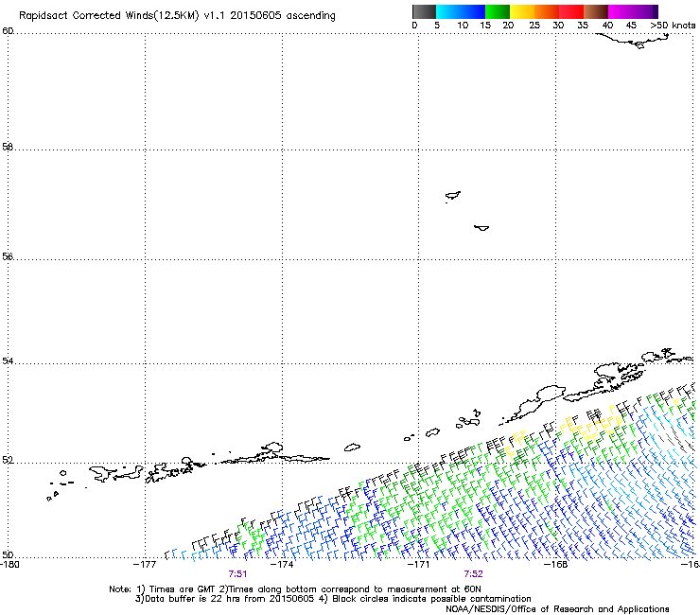This screenshot has height=615, width=700.
Task: Click the longitude label '-171'
Action: pyautogui.click(x=418, y=564)
